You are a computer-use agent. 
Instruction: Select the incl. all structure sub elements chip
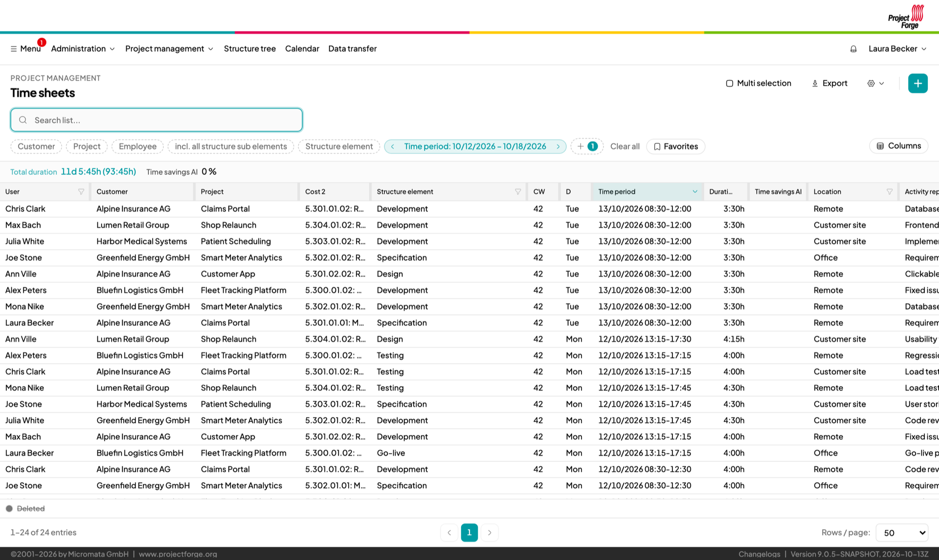[231, 147]
